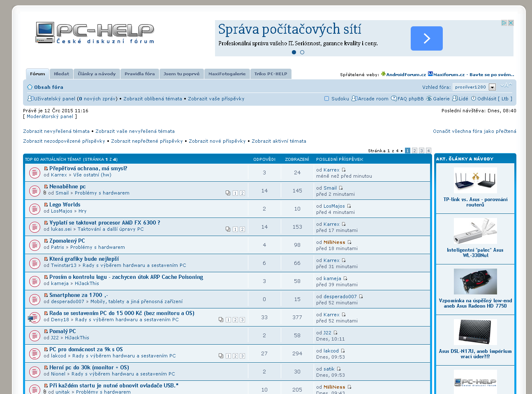Go to page 2 of Nenaběhne pc topic
This screenshot has height=394, width=532.
[242, 193]
